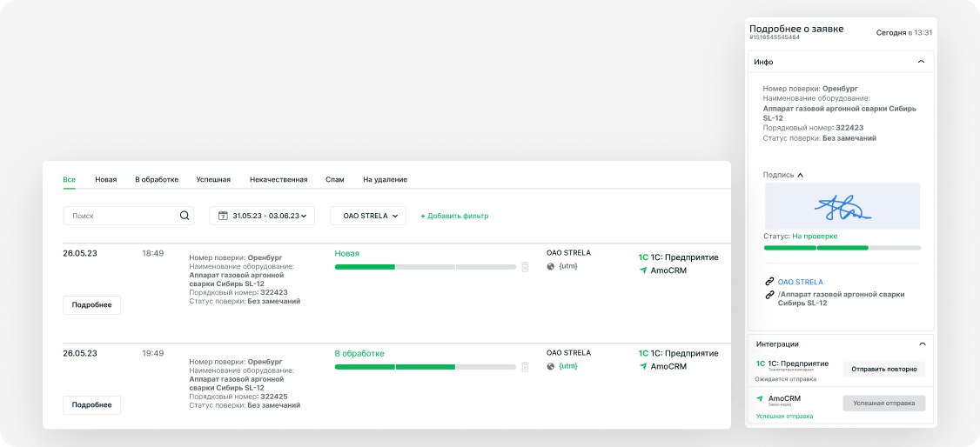Click the В обработке status progress bar
Image resolution: width=980 pixels, height=447 pixels.
coord(426,366)
